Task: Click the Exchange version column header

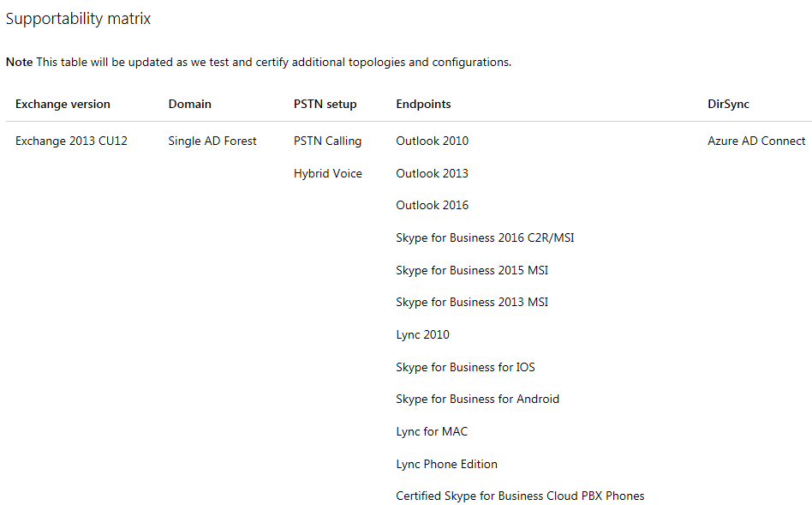Action: pos(63,104)
